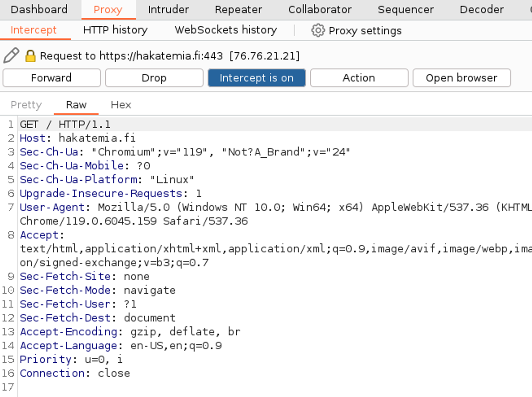Click the Host header line

click(78, 138)
